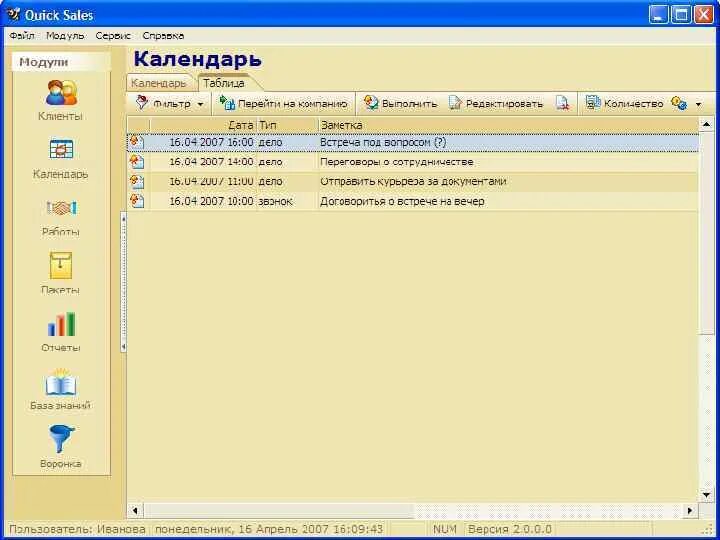Image resolution: width=720 pixels, height=540 pixels.
Task: Click row icon for 16:00 task
Action: (137, 142)
